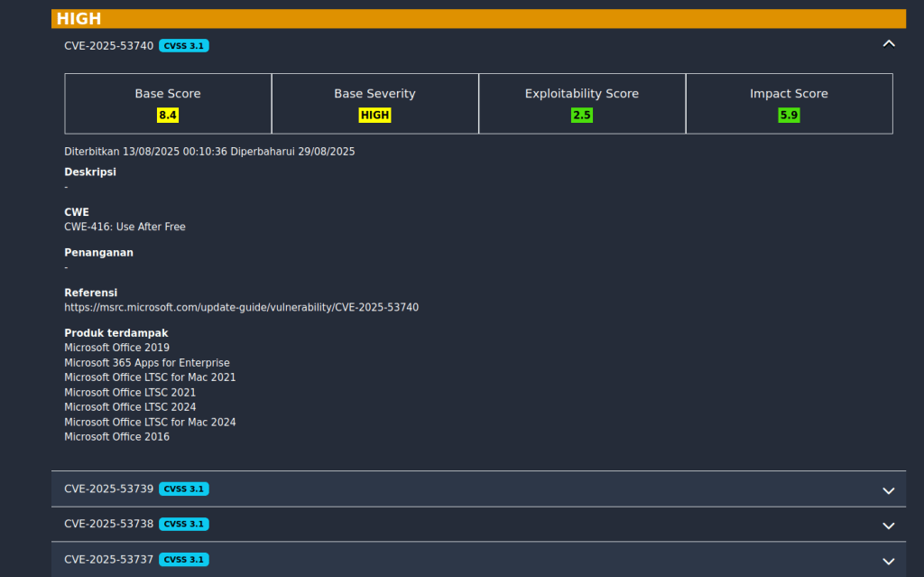
Task: Expand CVE-2025-53738 using its down chevron
Action: 889,526
